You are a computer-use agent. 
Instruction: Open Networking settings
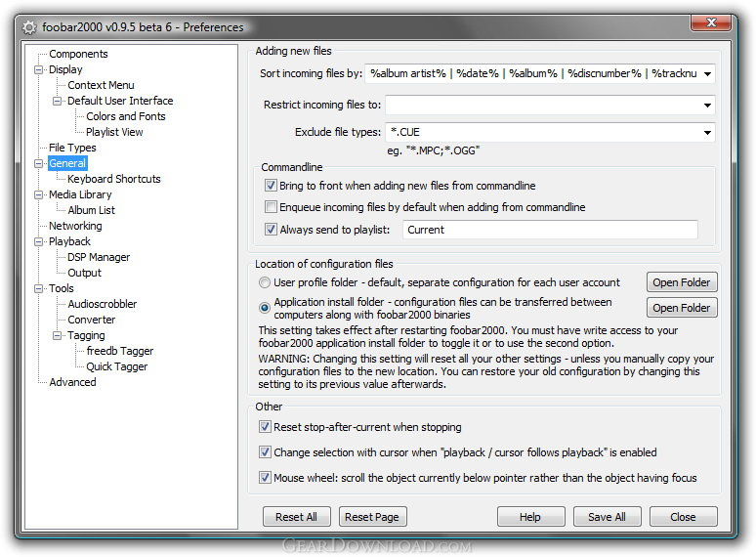coord(75,226)
